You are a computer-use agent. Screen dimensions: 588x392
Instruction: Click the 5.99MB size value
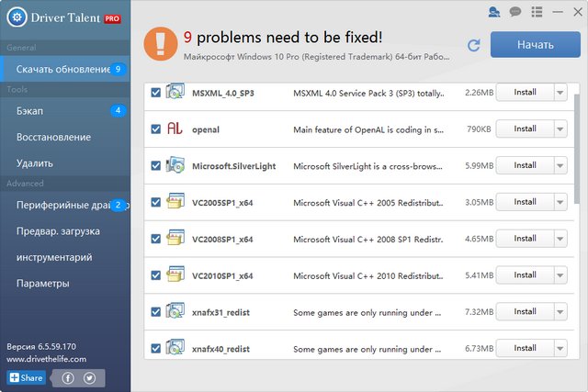(480, 165)
